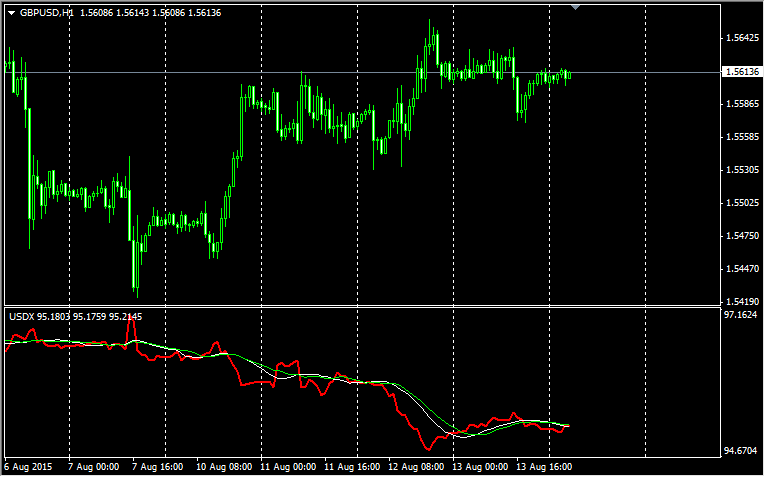Click the GBPUSD,H1 chart title text
The height and width of the screenshot is (477, 765).
[46, 13]
